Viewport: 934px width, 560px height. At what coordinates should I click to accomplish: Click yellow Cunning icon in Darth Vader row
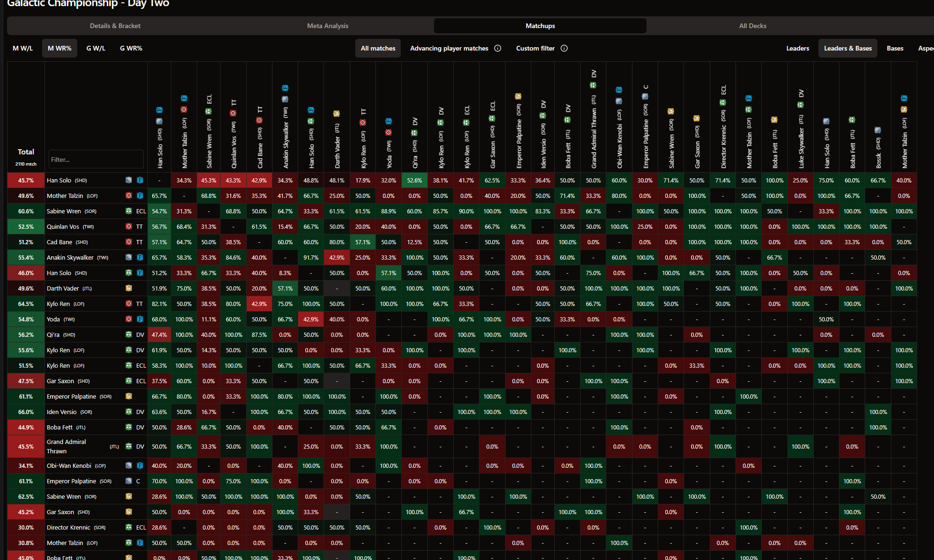129,288
